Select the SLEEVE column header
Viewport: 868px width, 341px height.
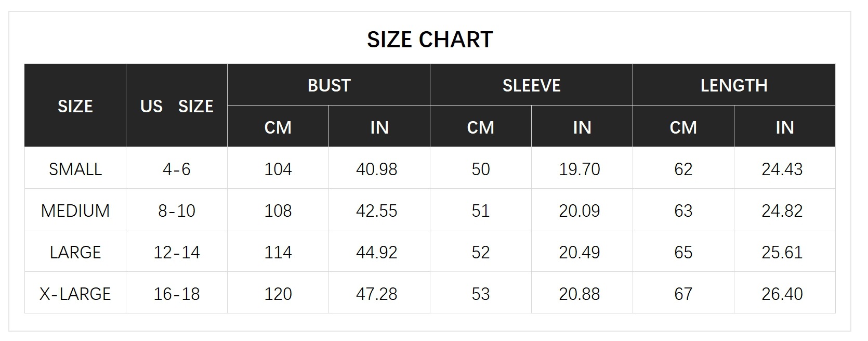531,85
